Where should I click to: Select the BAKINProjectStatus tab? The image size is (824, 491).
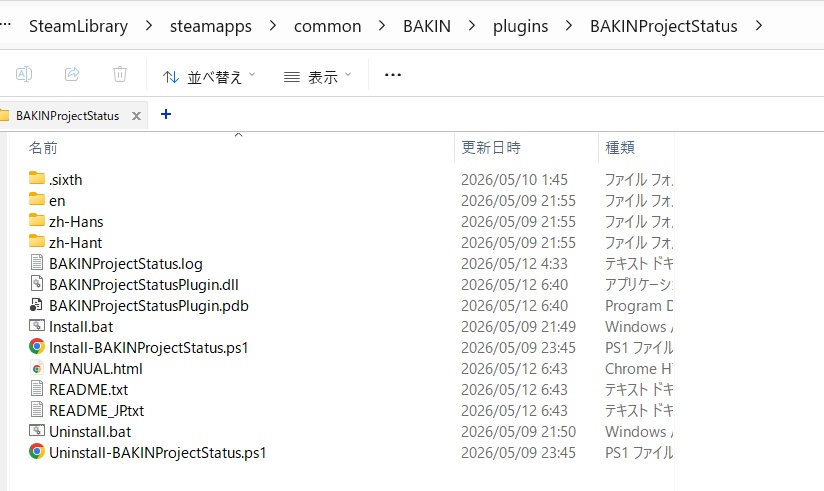coord(67,116)
